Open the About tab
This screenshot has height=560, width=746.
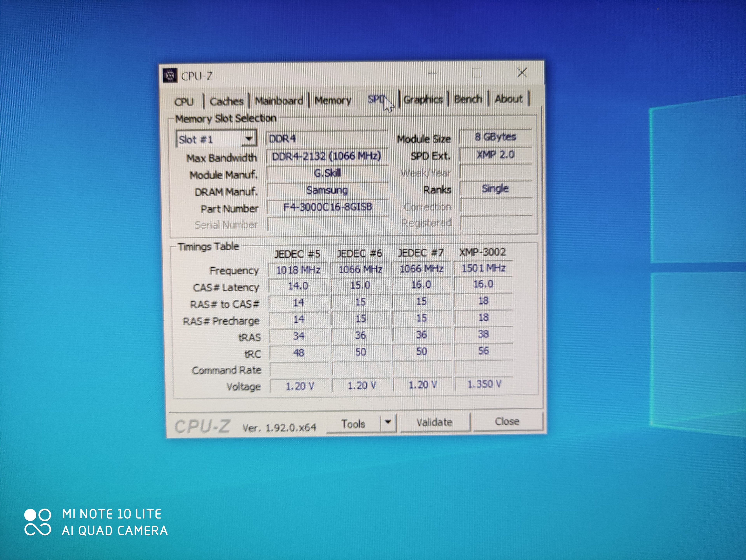coord(509,99)
